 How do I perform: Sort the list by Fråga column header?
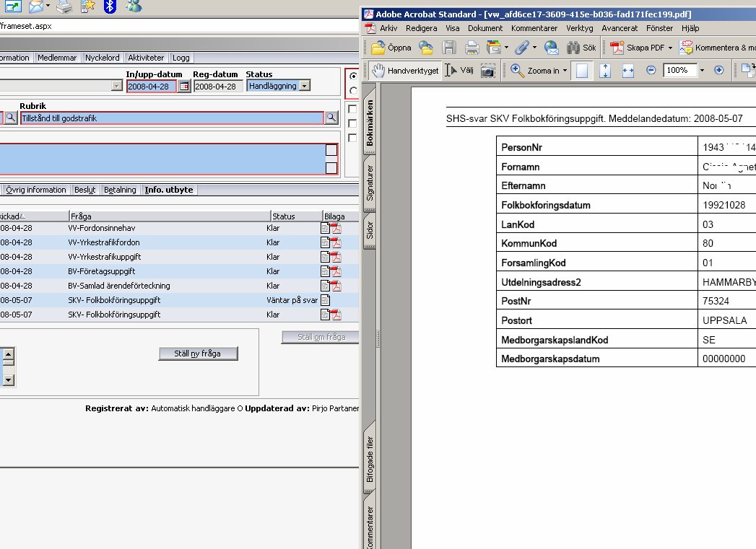[x=170, y=216]
